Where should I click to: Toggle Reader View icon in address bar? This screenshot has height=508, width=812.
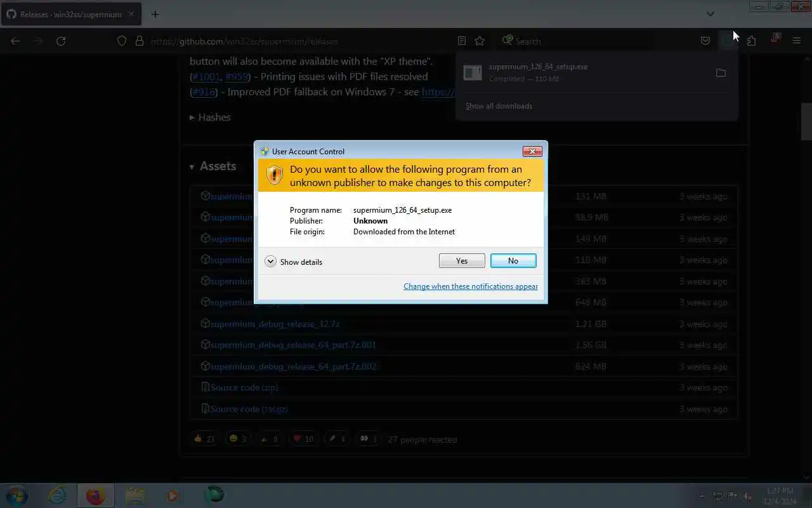tap(462, 41)
